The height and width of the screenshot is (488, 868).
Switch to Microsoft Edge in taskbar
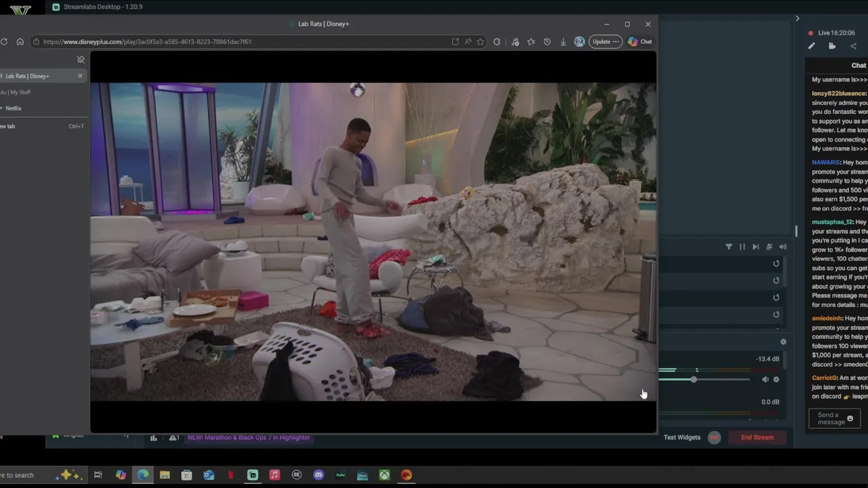(x=143, y=475)
